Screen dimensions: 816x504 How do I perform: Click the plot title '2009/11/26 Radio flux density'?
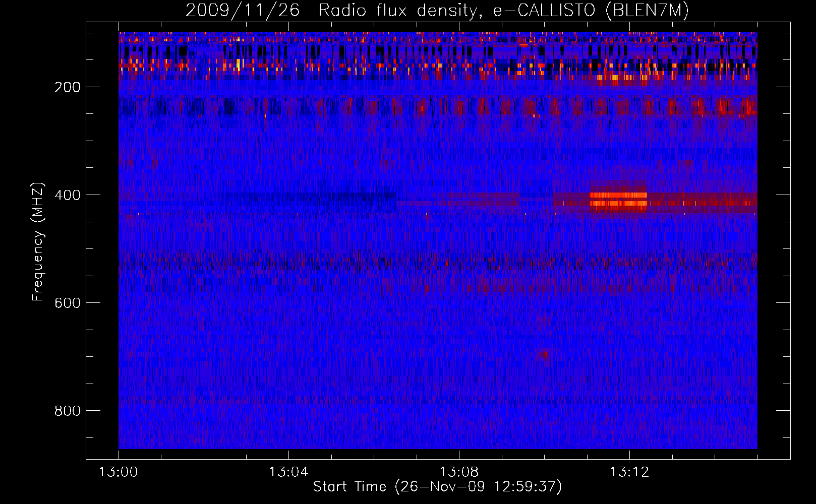(437, 10)
